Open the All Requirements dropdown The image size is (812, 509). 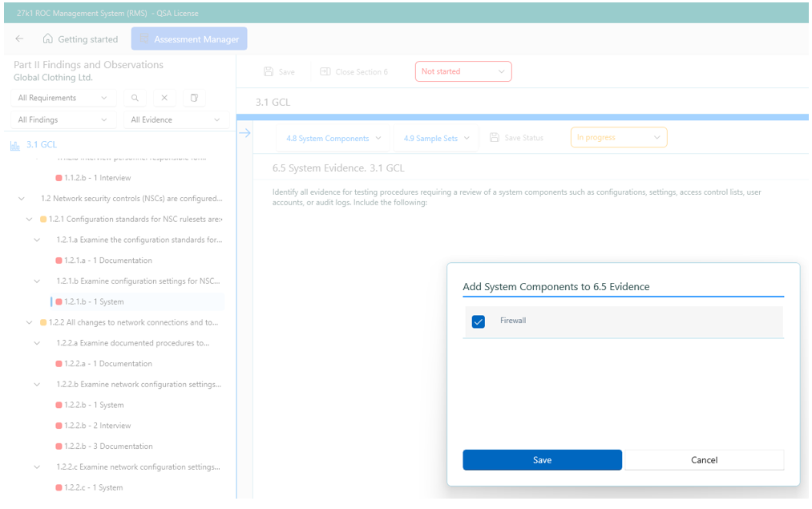click(x=62, y=98)
